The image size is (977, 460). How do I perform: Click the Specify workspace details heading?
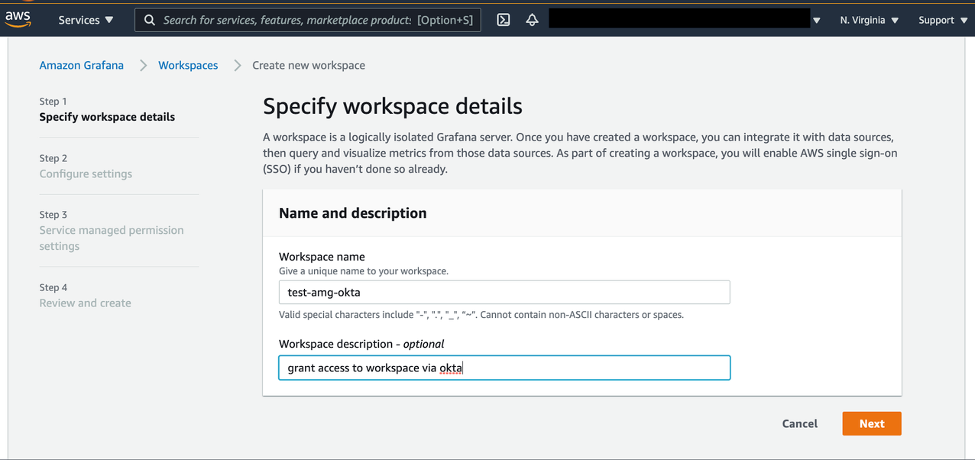[393, 107]
